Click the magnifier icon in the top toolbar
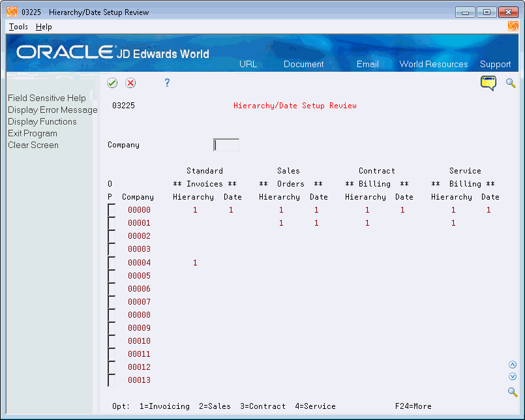 coord(511,83)
